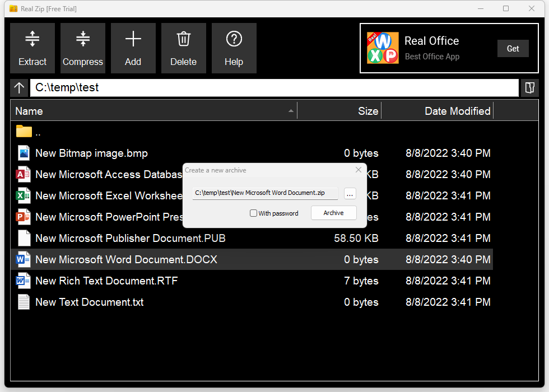Select the Access database file icon
Screen dimensions: 549x392
point(23,174)
